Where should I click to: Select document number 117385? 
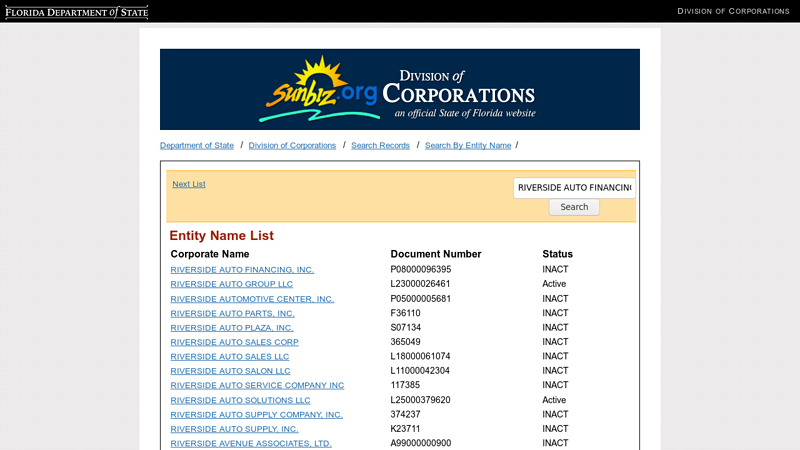[x=405, y=385]
